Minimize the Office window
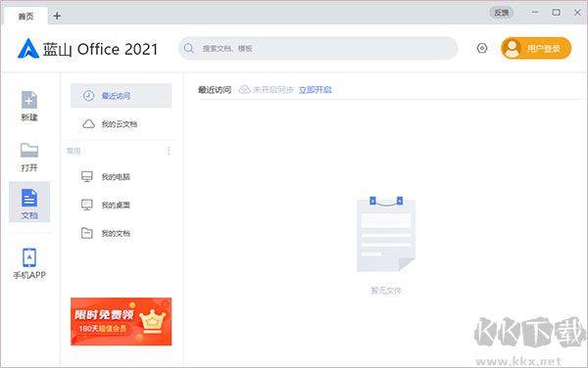Screen dimensions: 588x368 pyautogui.click(x=535, y=13)
